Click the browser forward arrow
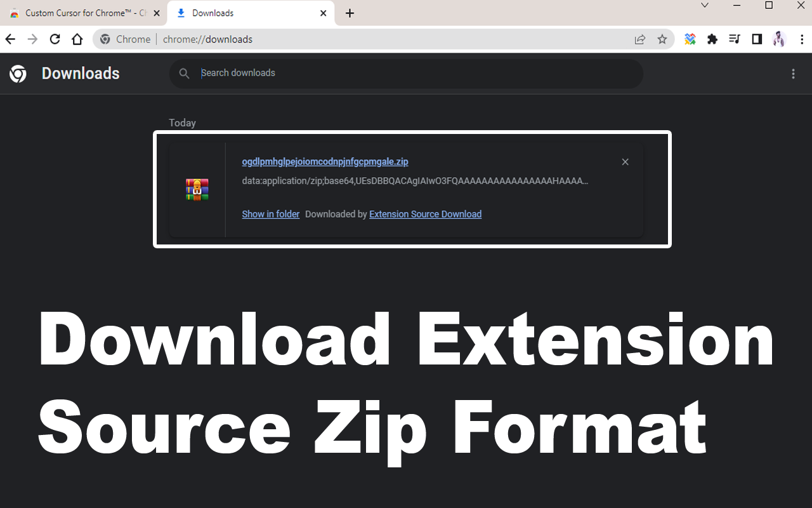This screenshot has width=812, height=508. point(32,39)
